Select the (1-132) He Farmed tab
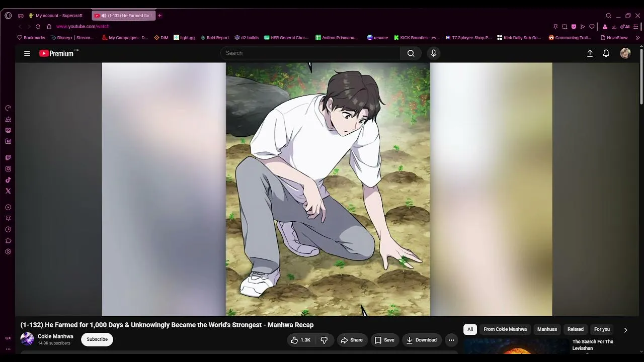Screen dimensions: 644x362 (124, 16)
